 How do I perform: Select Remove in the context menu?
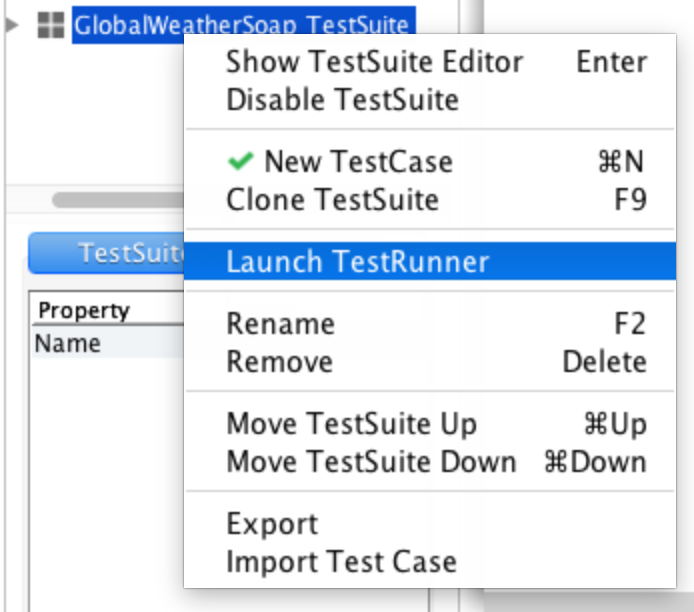pos(430,362)
